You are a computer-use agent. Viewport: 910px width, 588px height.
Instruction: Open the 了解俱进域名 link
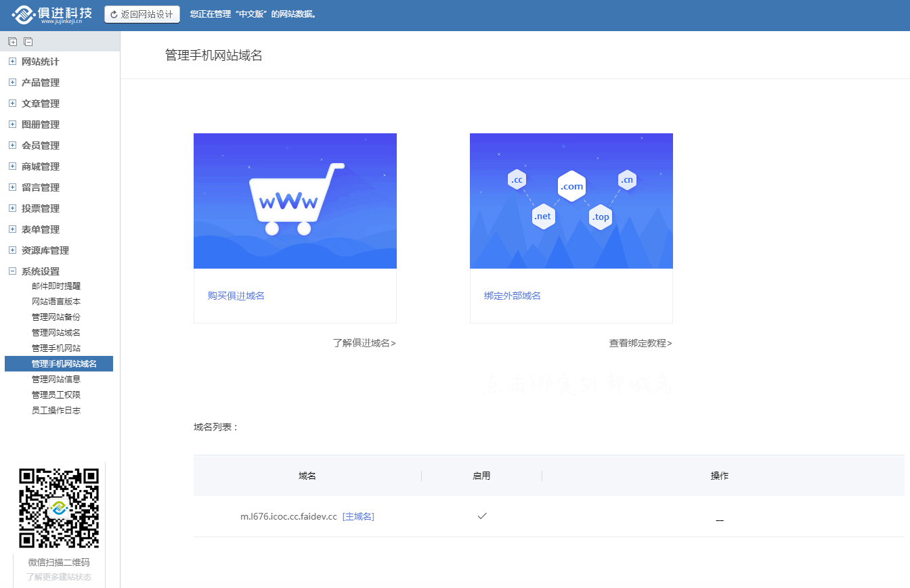point(364,343)
